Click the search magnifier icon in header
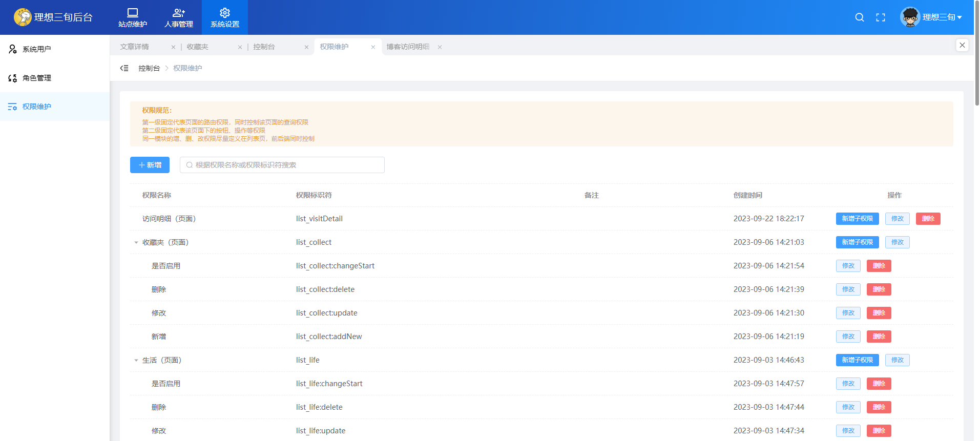Image resolution: width=980 pixels, height=441 pixels. (x=859, y=17)
